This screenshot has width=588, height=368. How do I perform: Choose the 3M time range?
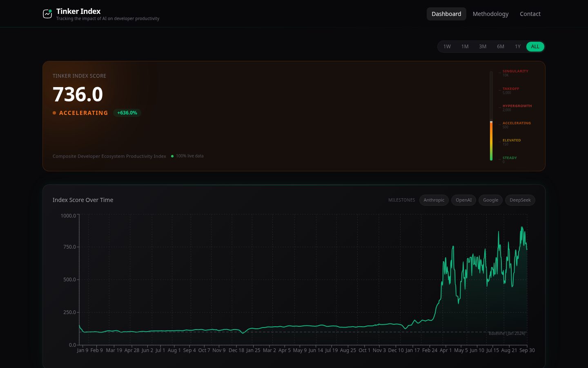point(483,47)
